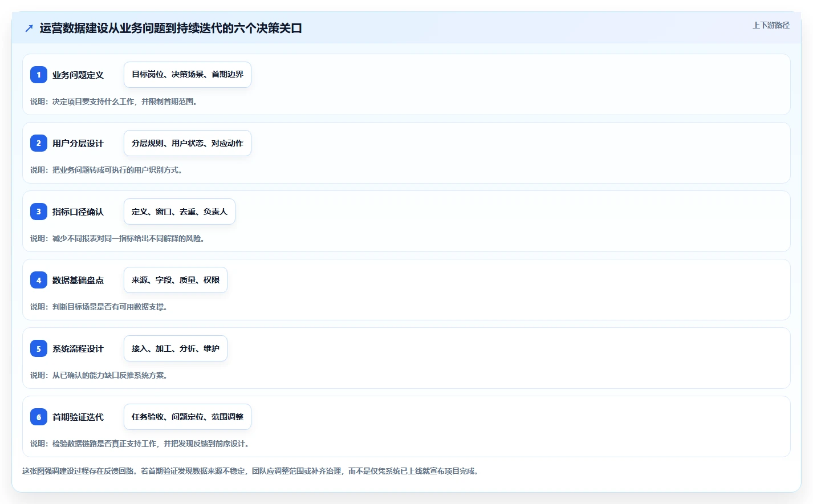Click the 接入、加工、分析、维护 chip
Screen dimensions: 813x504
click(176, 348)
